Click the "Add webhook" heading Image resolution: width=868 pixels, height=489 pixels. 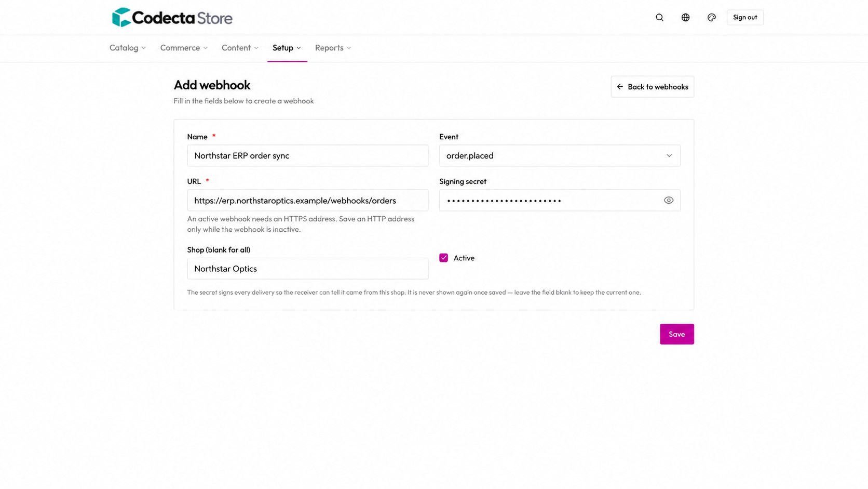(212, 85)
